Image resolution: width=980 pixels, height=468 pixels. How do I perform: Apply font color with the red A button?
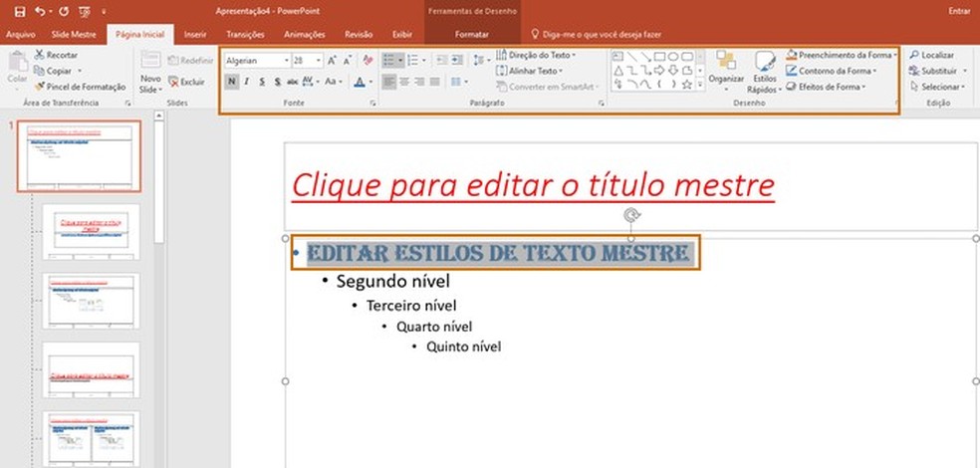tap(359, 82)
